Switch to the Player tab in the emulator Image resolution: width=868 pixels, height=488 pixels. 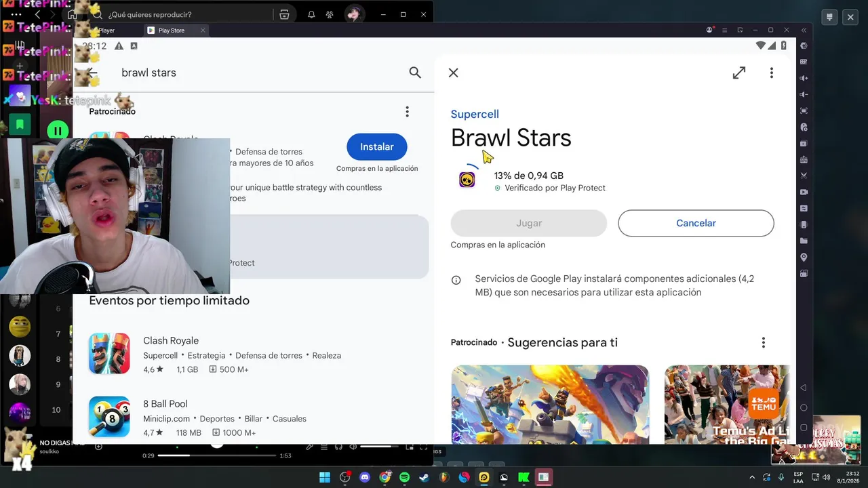(106, 30)
